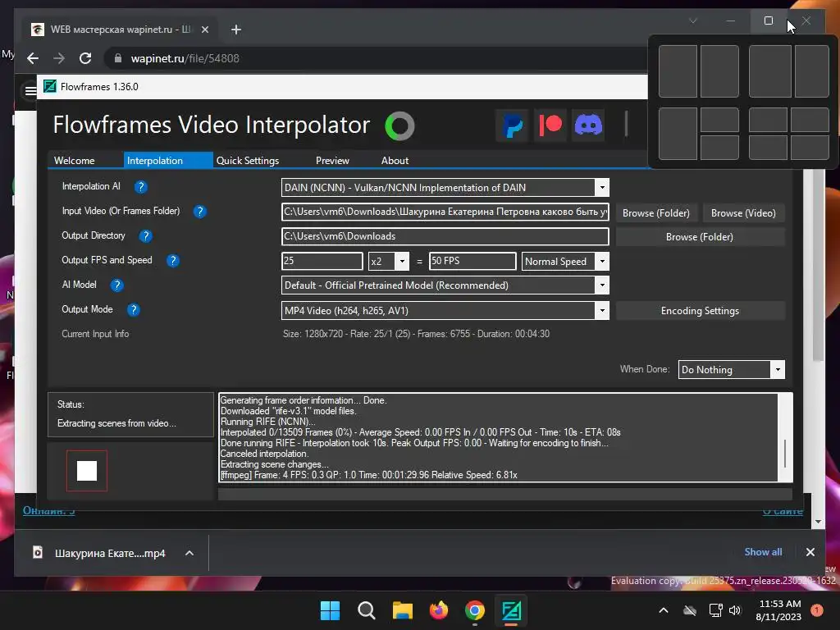Image resolution: width=840 pixels, height=630 pixels.
Task: Open the hamburger menu on the webpage
Action: [x=30, y=91]
